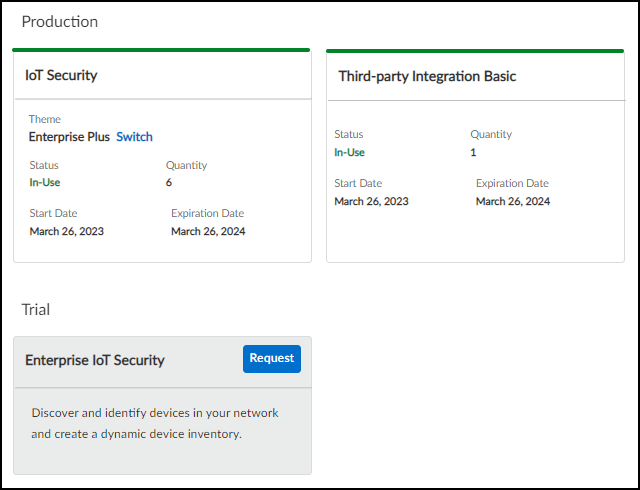The width and height of the screenshot is (640, 490).
Task: Click the trial description about discovering devices
Action: 155,423
